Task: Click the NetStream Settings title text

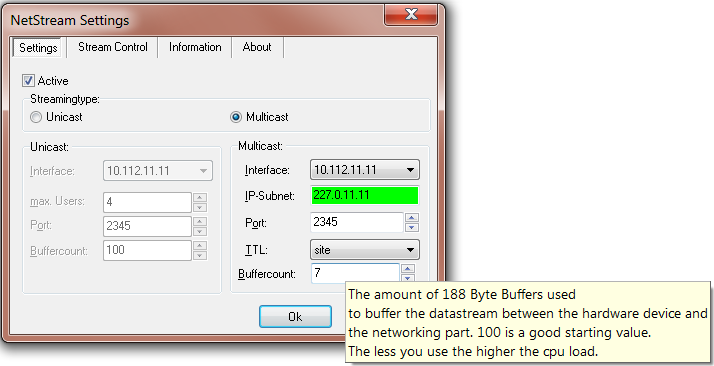Action: tap(70, 20)
